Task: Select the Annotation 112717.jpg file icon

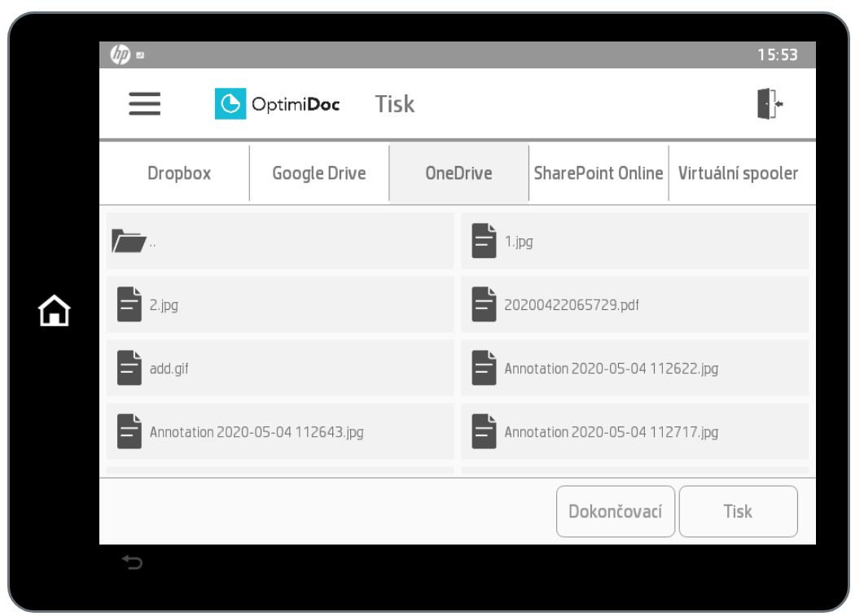Action: coord(484,431)
